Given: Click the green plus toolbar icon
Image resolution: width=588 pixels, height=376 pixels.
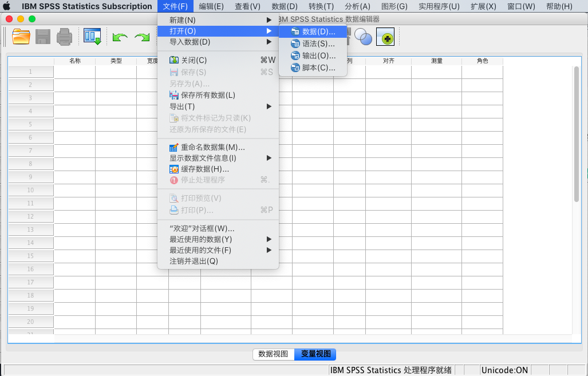Looking at the screenshot, I should coord(385,38).
